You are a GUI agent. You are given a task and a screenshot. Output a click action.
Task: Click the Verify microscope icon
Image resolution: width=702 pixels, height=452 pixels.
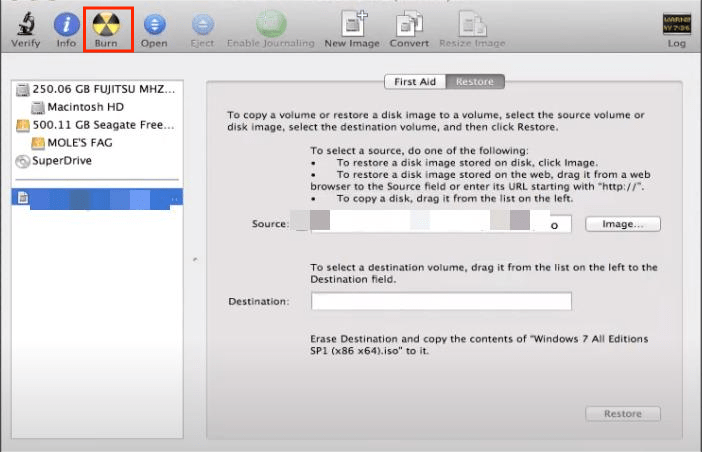click(25, 25)
